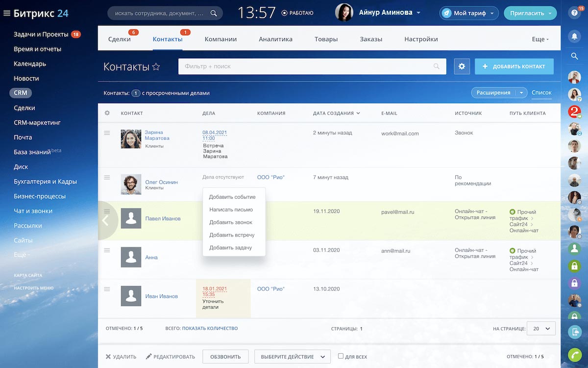Open the chat counter with 2 unread messages

573,111
